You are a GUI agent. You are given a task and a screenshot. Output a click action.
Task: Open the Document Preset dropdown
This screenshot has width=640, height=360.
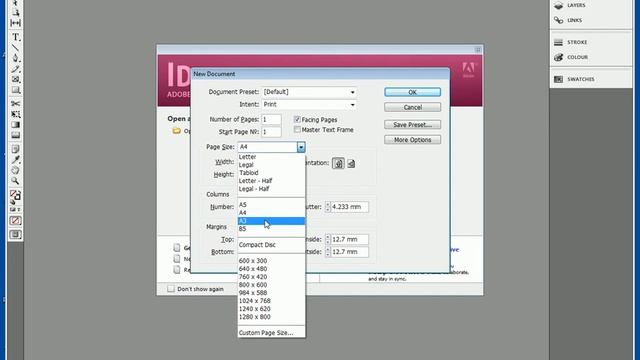(x=309, y=92)
